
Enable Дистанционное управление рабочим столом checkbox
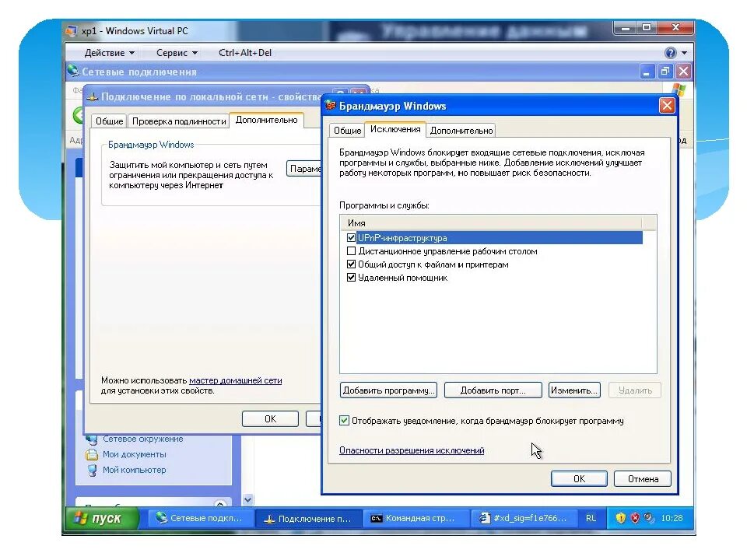(351, 251)
